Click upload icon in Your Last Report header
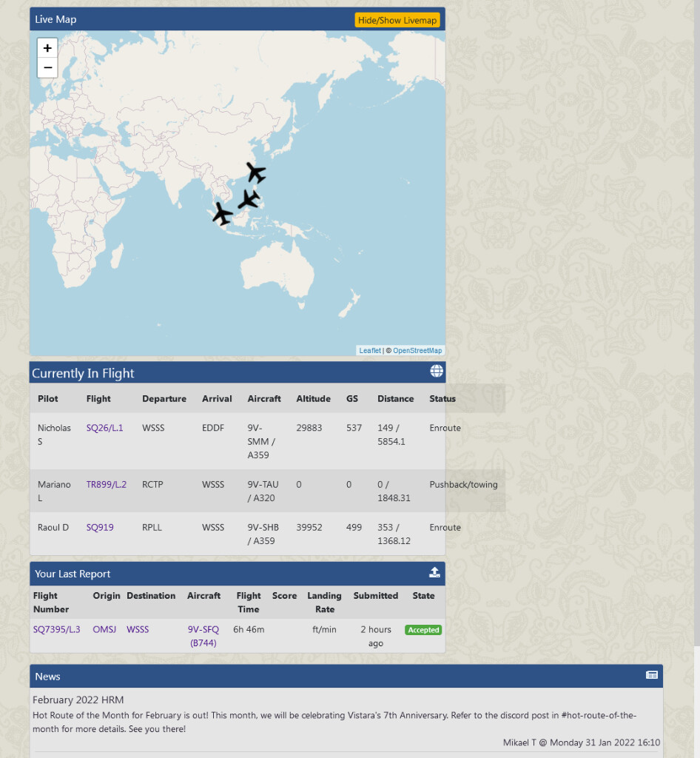 [x=434, y=572]
